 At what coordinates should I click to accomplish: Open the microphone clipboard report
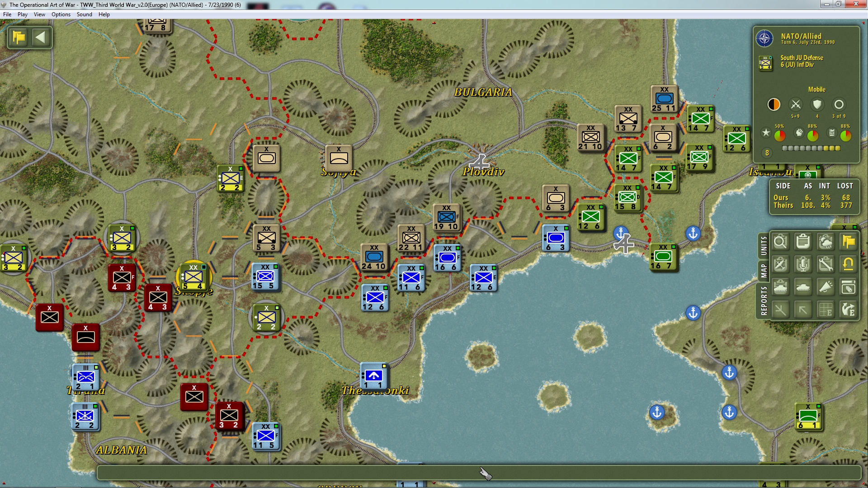pyautogui.click(x=803, y=264)
